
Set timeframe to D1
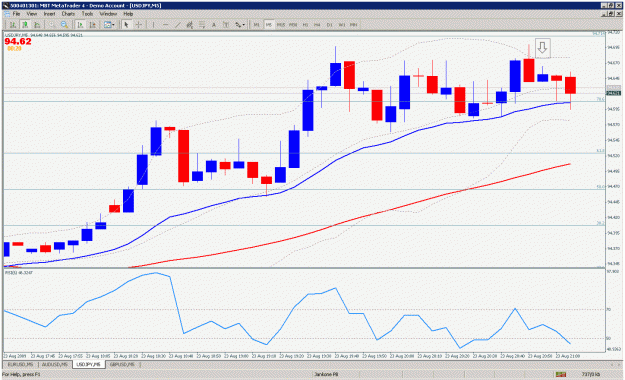(330, 25)
